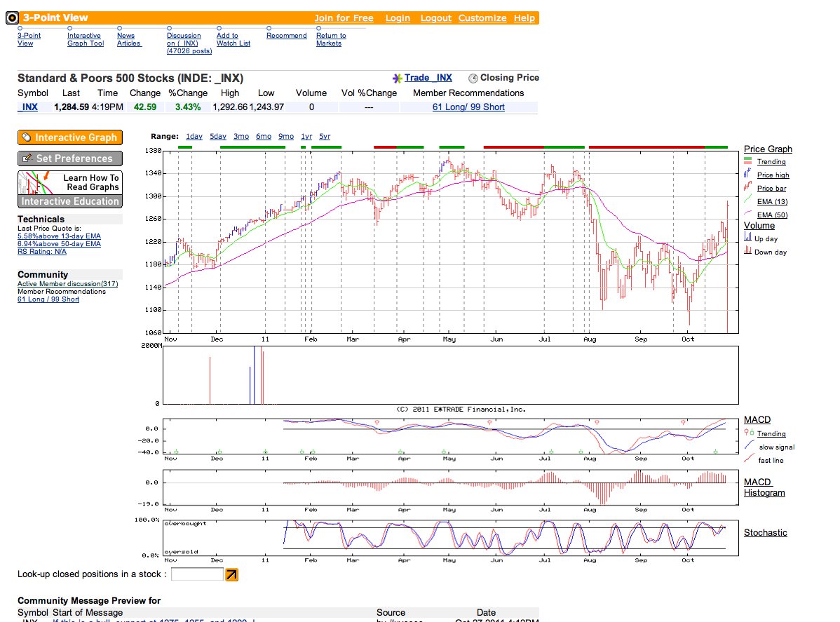Open News Articles from top navigation
Viewport: 840px width, 622px height.
coord(129,40)
